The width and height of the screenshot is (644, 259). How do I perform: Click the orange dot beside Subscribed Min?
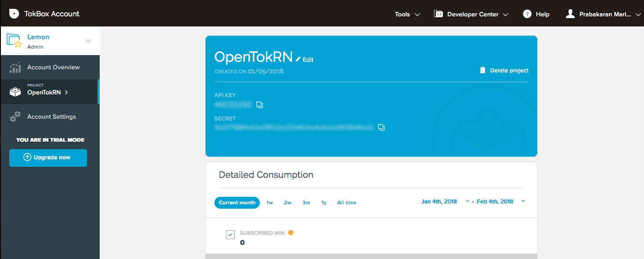(x=291, y=232)
